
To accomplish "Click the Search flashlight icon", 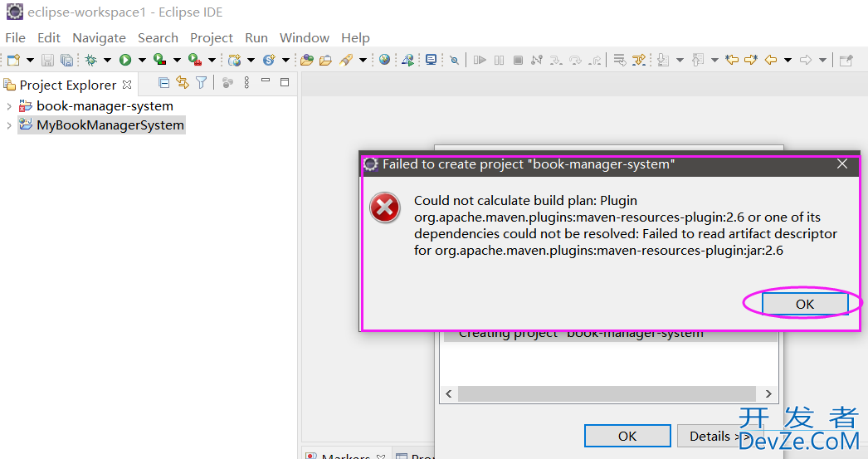I will (x=347, y=60).
